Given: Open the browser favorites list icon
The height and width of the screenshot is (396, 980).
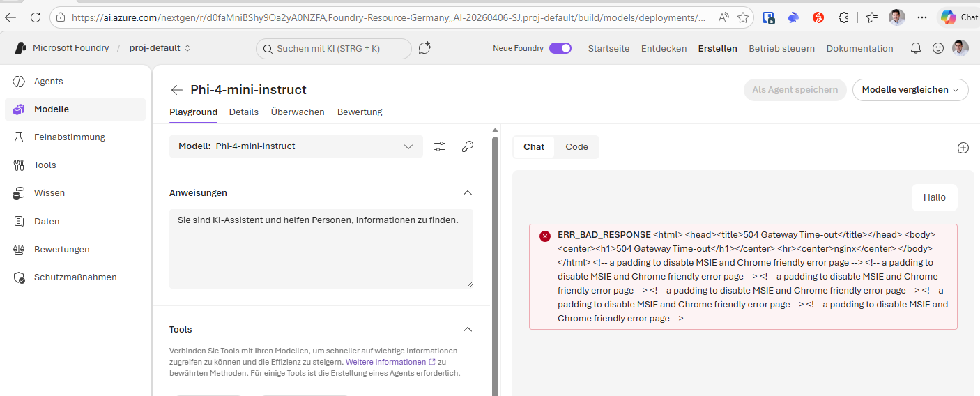Looking at the screenshot, I should click(872, 17).
